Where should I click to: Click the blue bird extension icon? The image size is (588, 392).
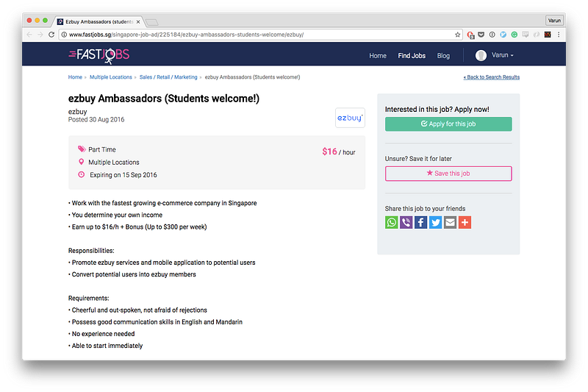(x=503, y=35)
